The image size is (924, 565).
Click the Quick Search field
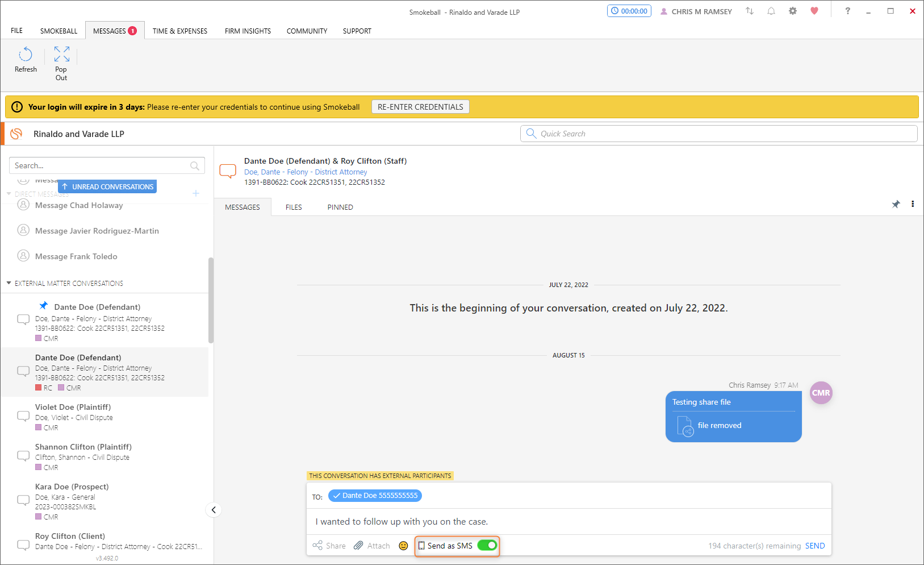(x=718, y=134)
